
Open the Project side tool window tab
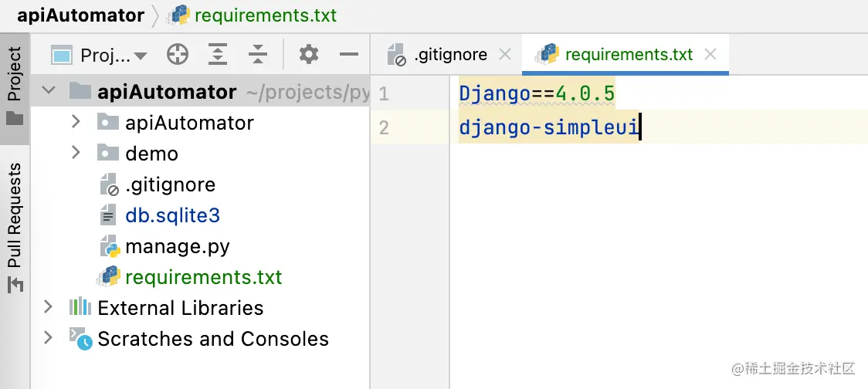pos(15,87)
